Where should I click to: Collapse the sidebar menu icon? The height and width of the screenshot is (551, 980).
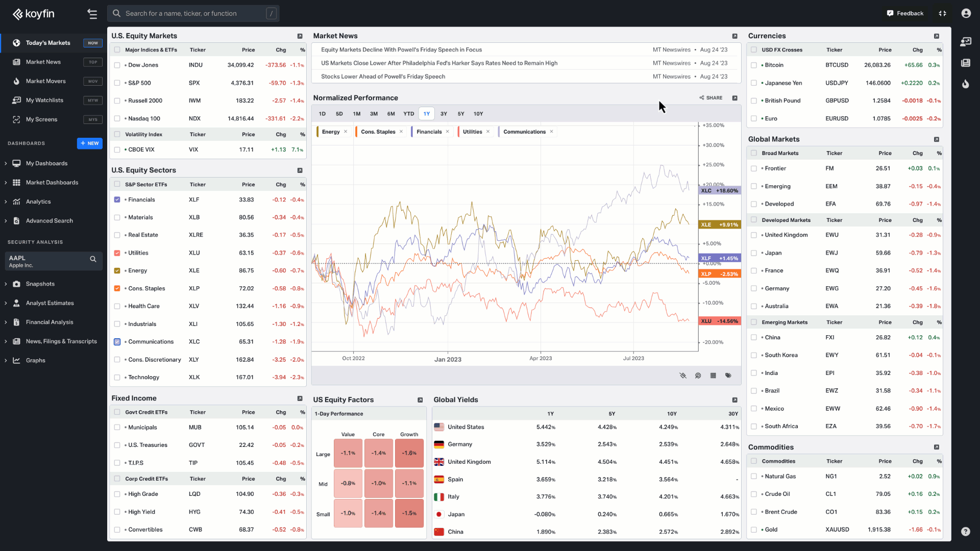[92, 14]
